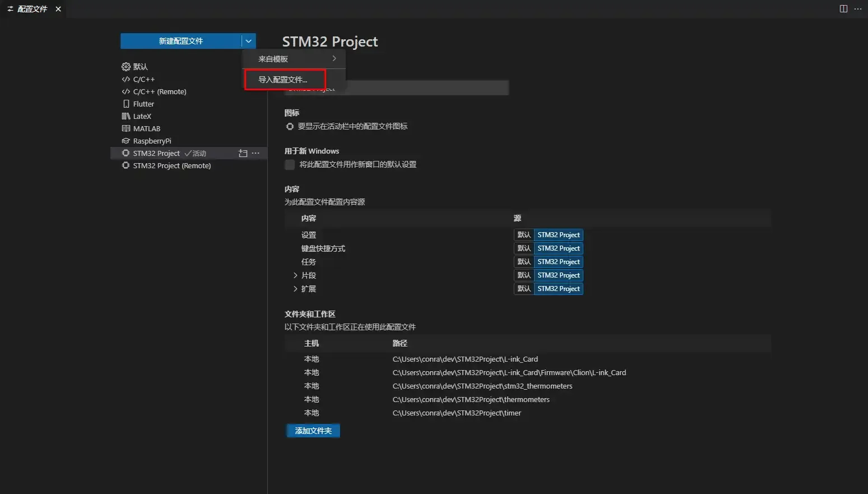Set 键盘快捷方式 source to 默认
Viewport: 868px width, 494px height.
[x=524, y=248]
